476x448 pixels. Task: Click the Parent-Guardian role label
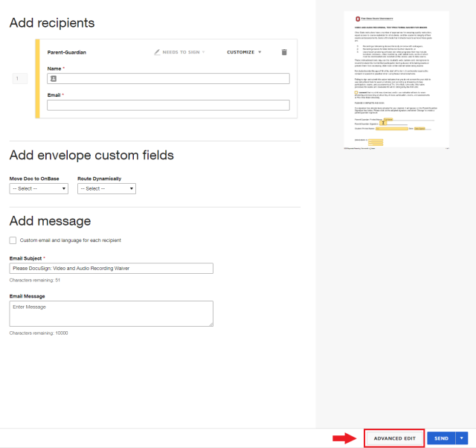pos(67,52)
